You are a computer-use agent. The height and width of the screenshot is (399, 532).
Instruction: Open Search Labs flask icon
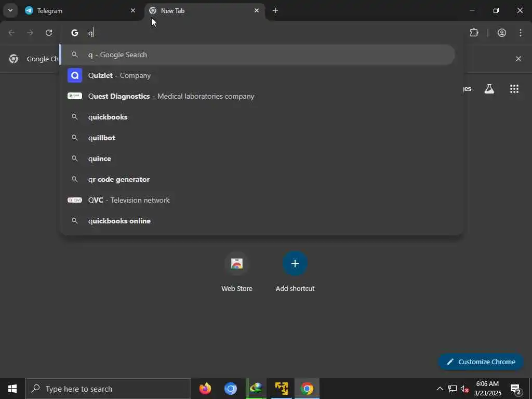(x=489, y=89)
